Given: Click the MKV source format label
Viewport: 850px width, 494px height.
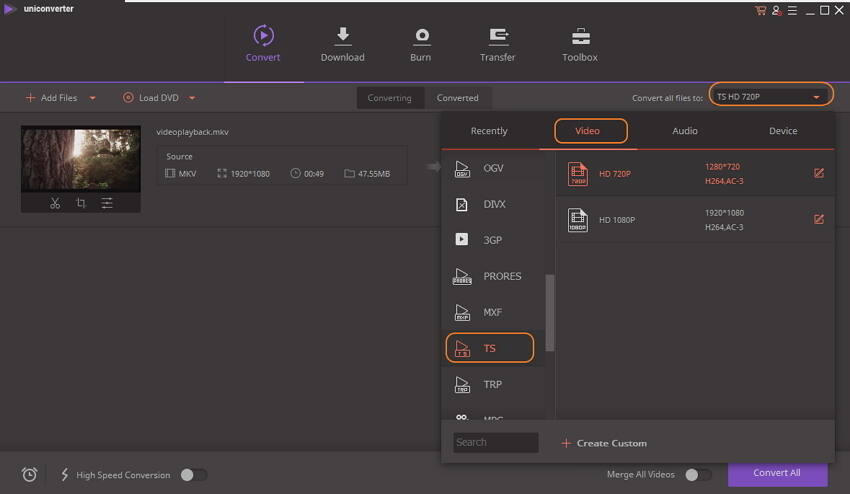Looking at the screenshot, I should pos(188,174).
